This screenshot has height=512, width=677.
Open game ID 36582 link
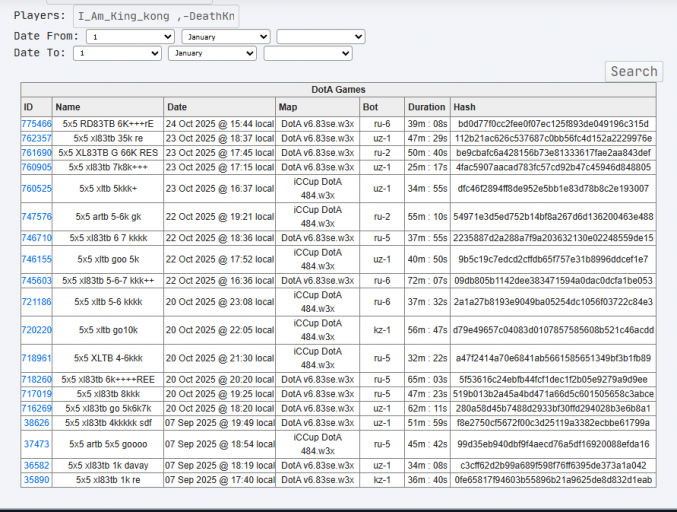(36, 465)
